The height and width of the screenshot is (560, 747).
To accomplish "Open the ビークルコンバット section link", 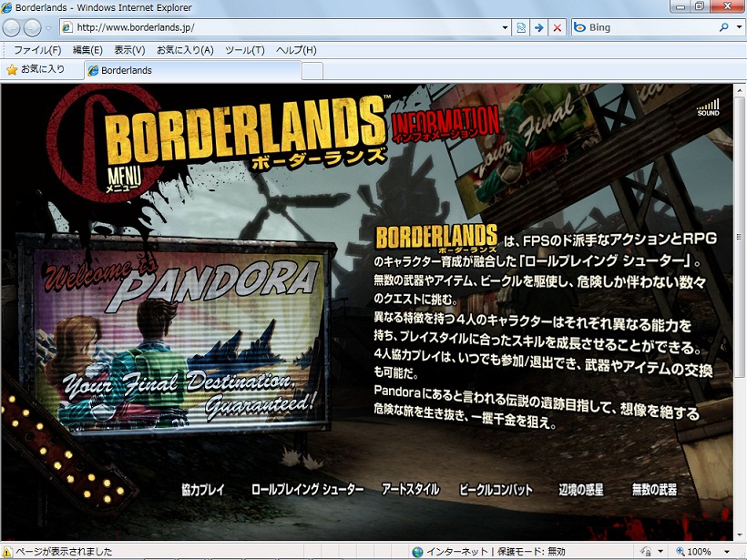I will point(496,490).
